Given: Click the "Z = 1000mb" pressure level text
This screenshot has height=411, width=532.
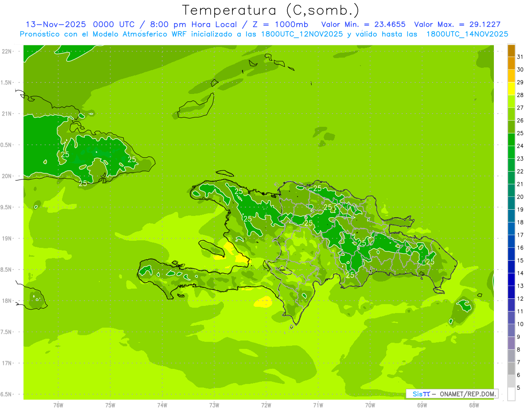Looking at the screenshot, I should pyautogui.click(x=284, y=24).
